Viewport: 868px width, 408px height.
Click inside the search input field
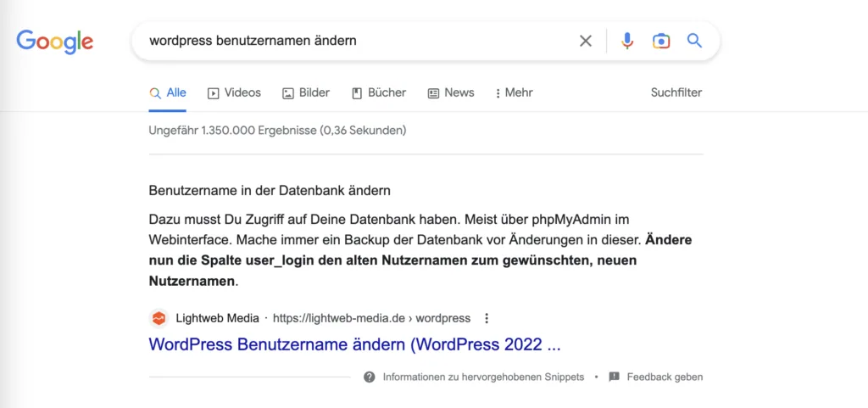point(354,41)
